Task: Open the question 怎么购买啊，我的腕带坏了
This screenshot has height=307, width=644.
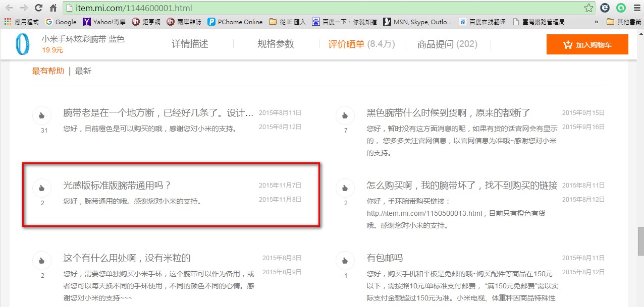Action: tap(462, 185)
